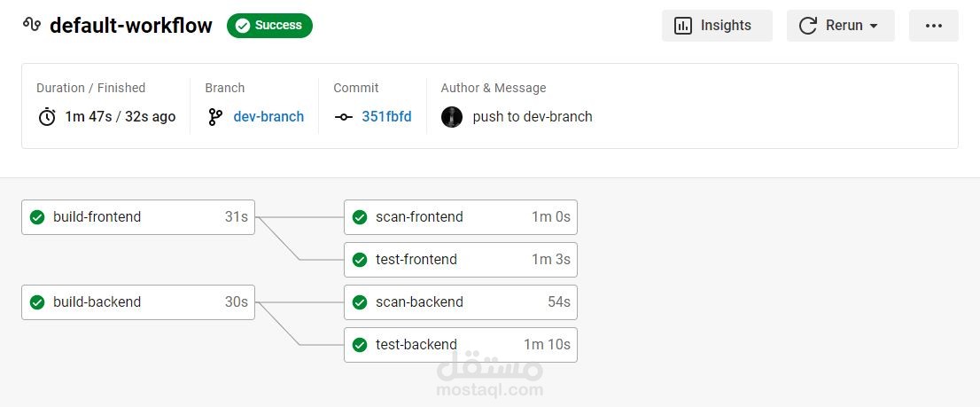The height and width of the screenshot is (407, 980).
Task: Click the git branch icon
Action: tap(215, 117)
